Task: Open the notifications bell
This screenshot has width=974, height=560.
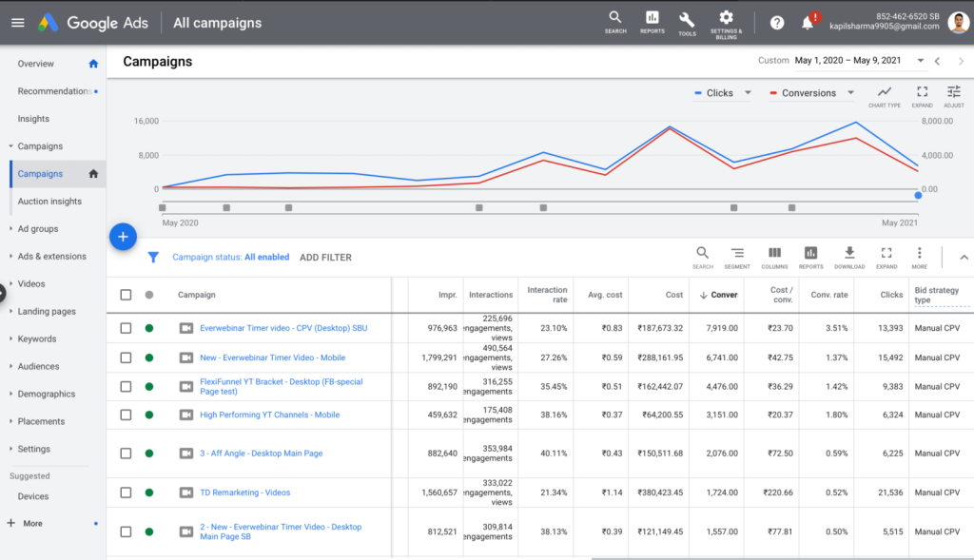Action: [x=807, y=23]
